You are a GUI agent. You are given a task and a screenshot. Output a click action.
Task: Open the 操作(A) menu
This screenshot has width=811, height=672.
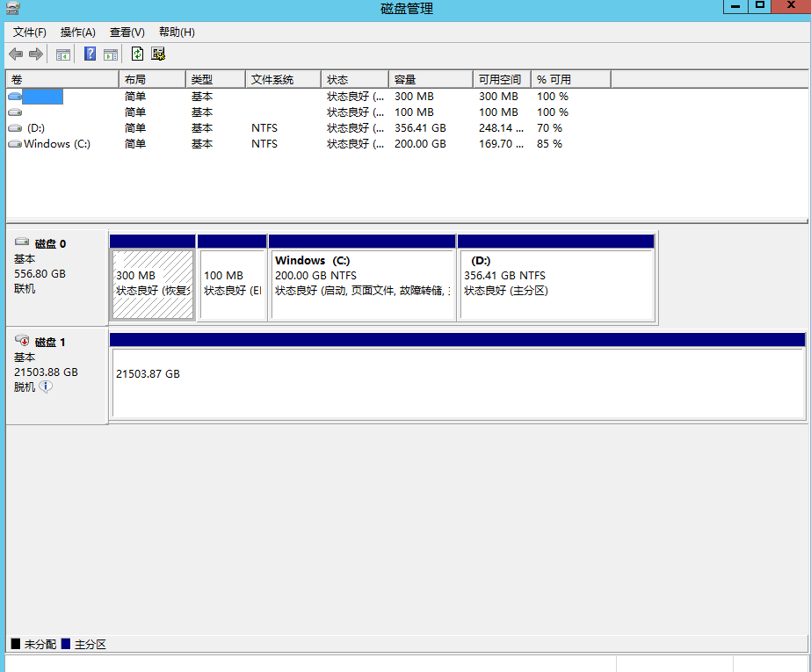coord(77,33)
